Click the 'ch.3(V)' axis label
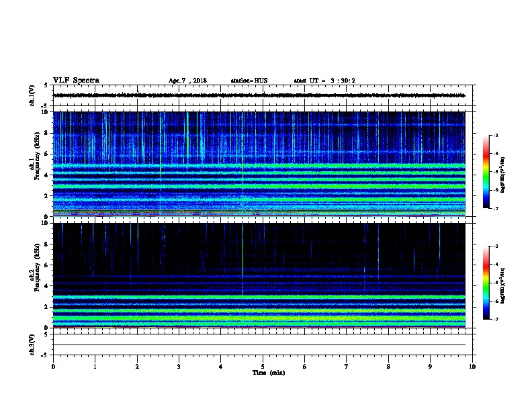The height and width of the screenshot is (411, 532). click(x=32, y=345)
